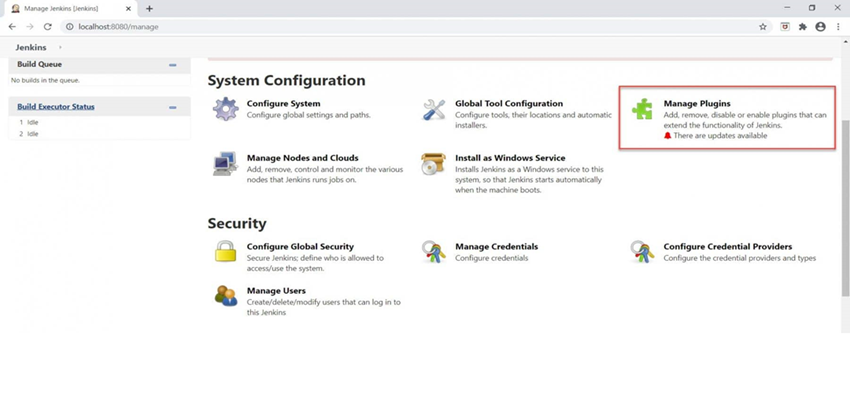Open the Chrome profile avatar icon
This screenshot has height=415, width=850.
click(820, 27)
